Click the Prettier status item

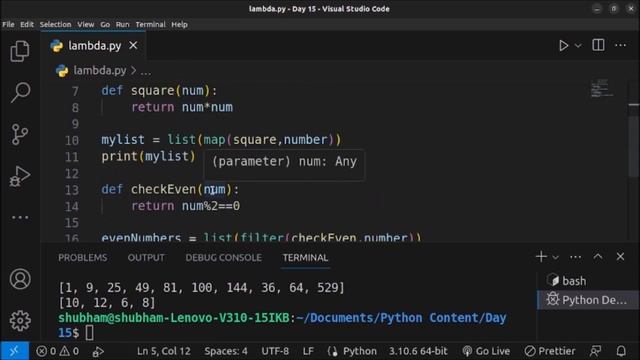tap(550, 351)
